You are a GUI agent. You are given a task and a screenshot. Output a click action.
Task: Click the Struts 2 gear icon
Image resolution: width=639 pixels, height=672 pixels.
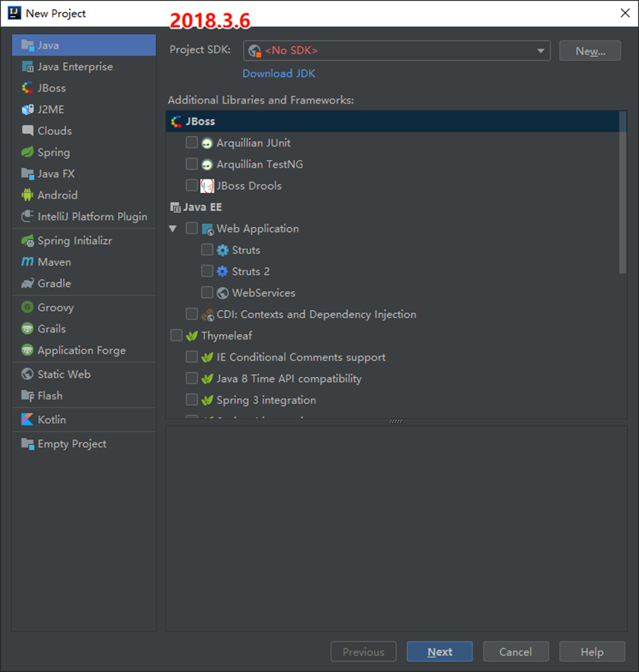[x=222, y=271]
